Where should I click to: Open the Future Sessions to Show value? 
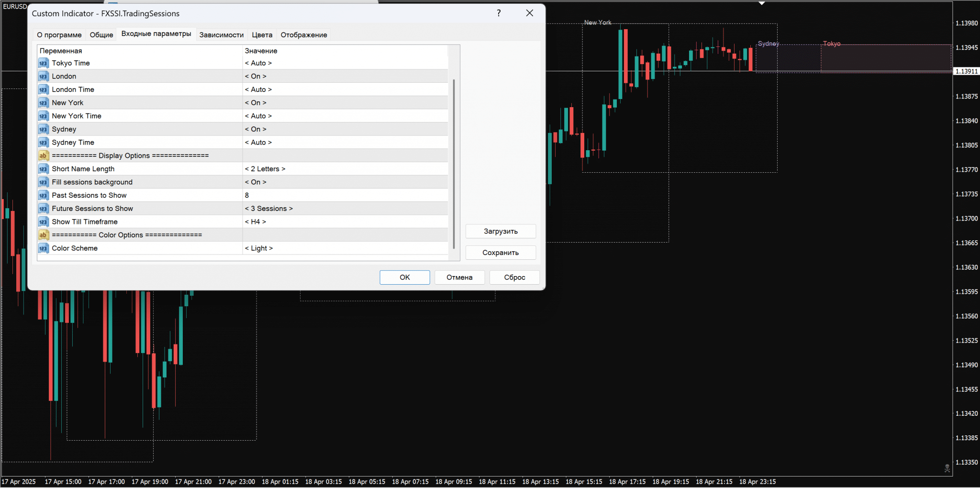click(x=268, y=209)
